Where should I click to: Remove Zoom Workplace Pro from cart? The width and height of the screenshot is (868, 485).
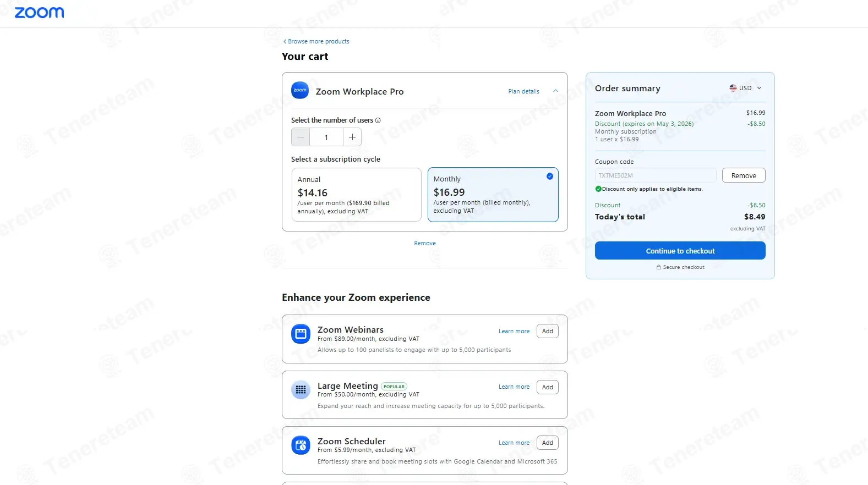[x=425, y=243]
